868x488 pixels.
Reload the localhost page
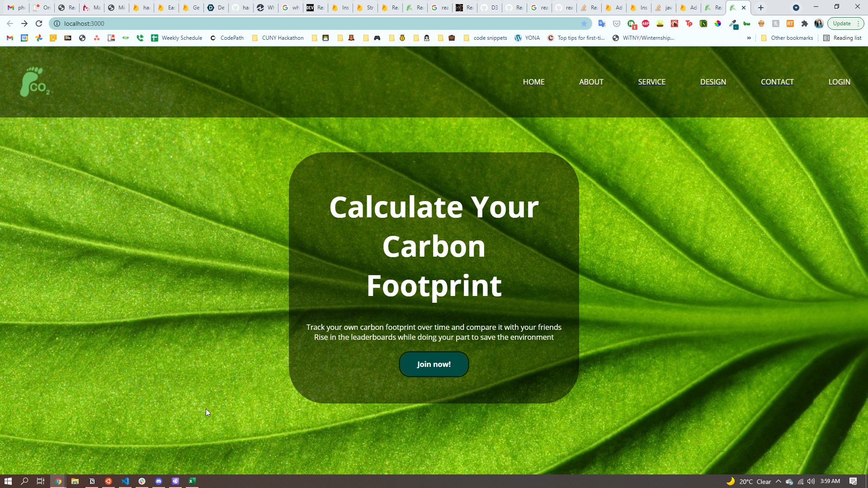(x=39, y=23)
